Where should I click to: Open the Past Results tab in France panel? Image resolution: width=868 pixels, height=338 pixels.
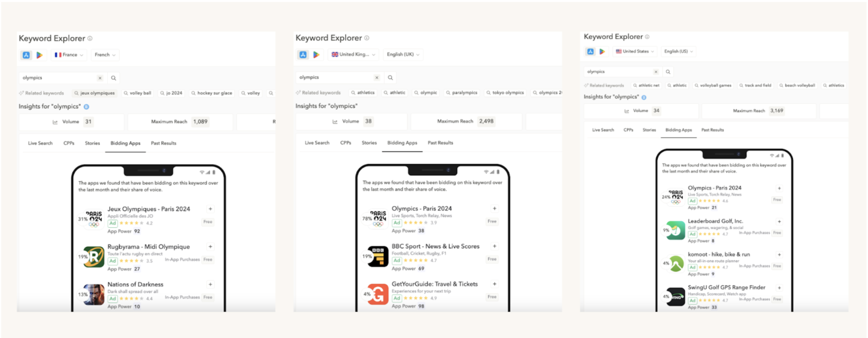point(164,143)
